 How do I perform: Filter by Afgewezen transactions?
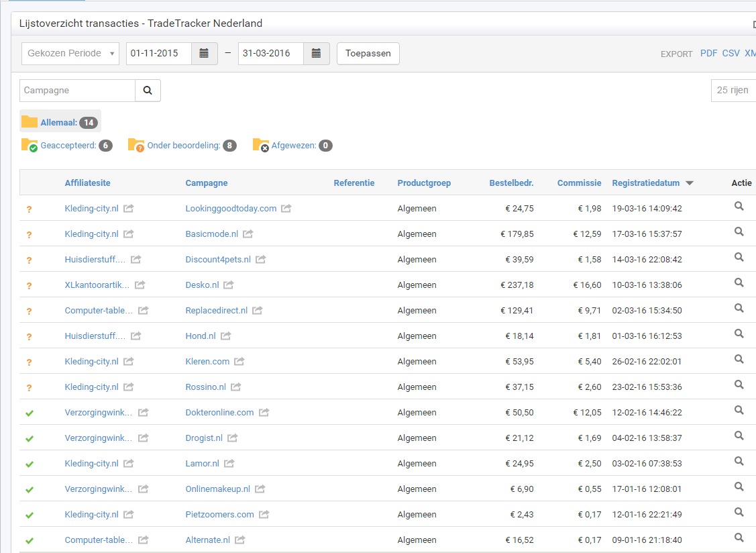coord(292,145)
